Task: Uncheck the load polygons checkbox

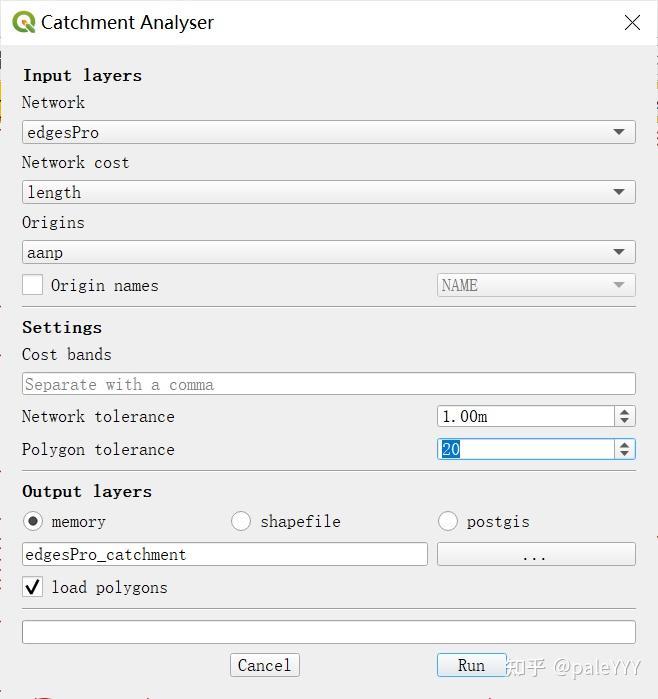Action: 33,587
